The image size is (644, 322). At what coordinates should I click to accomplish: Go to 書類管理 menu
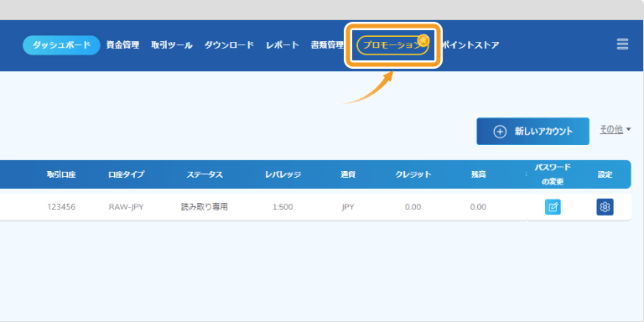327,45
